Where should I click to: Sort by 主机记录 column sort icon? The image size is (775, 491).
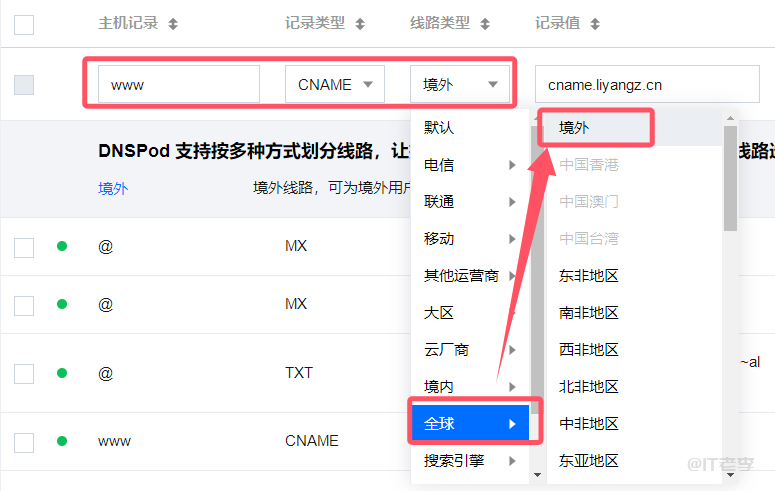[x=173, y=23]
